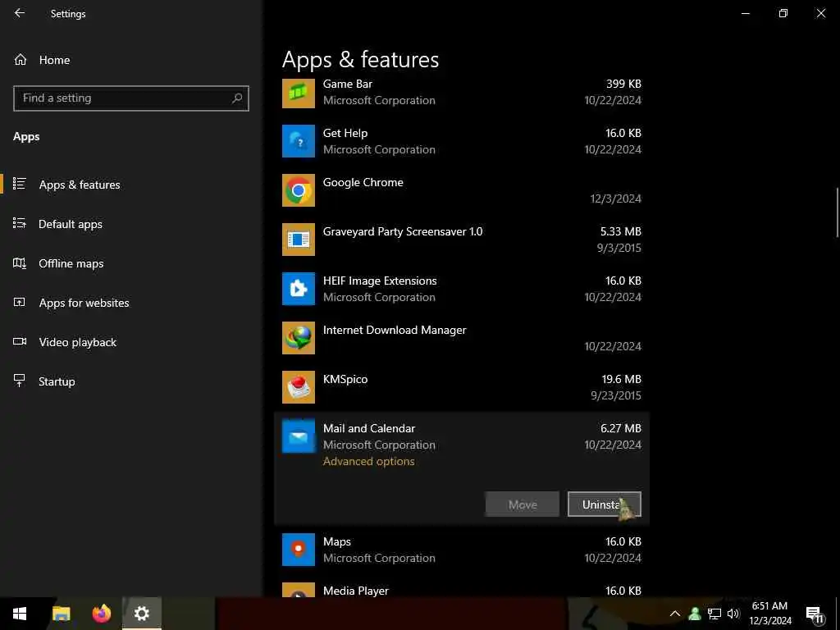The width and height of the screenshot is (840, 630).
Task: Select the Google Chrome app icon
Action: (x=299, y=190)
